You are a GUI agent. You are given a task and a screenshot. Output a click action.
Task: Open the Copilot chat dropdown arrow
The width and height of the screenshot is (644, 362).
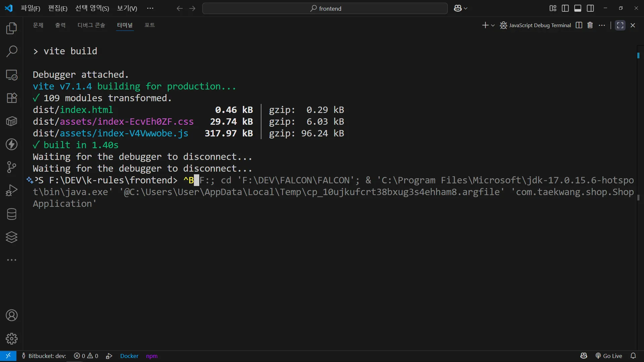466,8
